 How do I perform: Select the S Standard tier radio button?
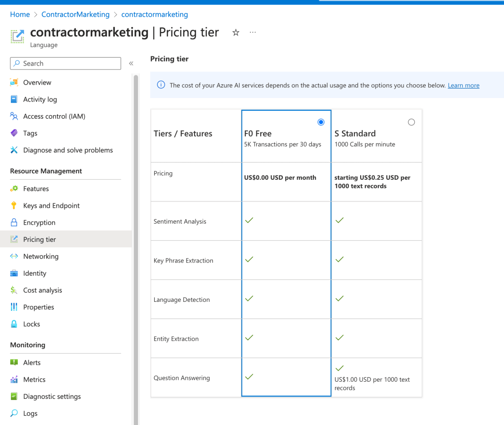click(x=411, y=122)
